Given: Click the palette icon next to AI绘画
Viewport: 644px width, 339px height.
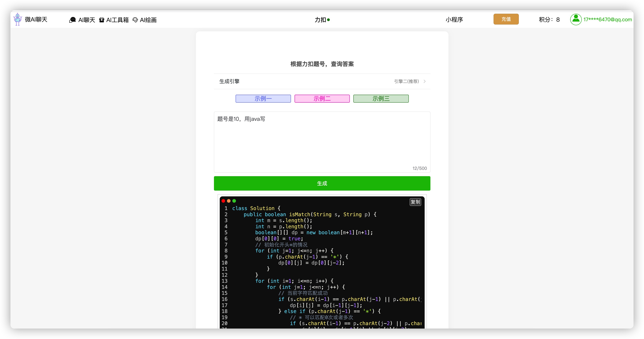Looking at the screenshot, I should (x=135, y=20).
